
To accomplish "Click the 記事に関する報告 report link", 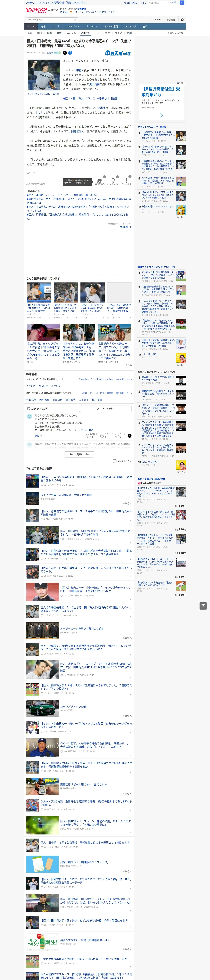I will point(36,184).
